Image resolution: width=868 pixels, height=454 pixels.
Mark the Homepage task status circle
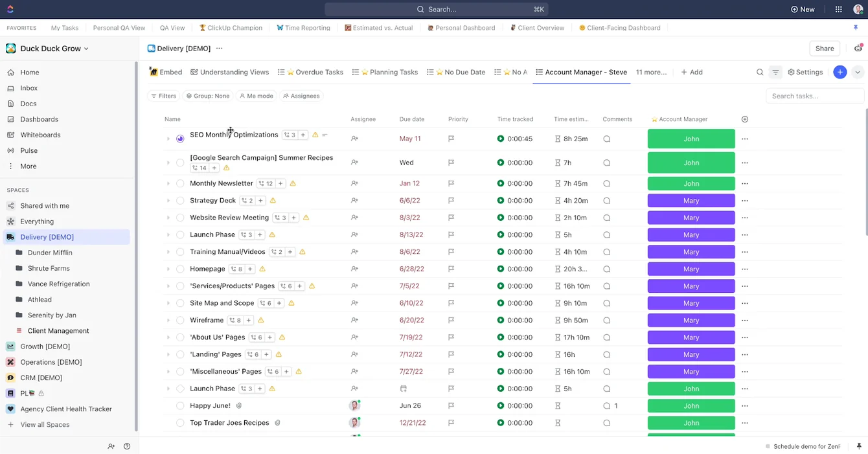pos(180,269)
